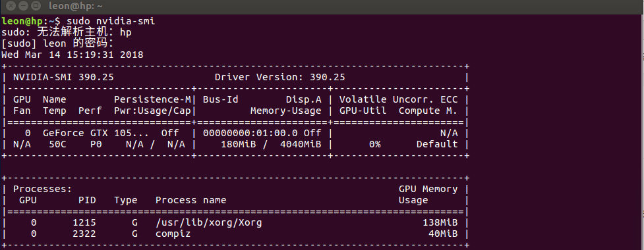Minimize the terminal window
The image size is (644, 250).
[24, 6]
